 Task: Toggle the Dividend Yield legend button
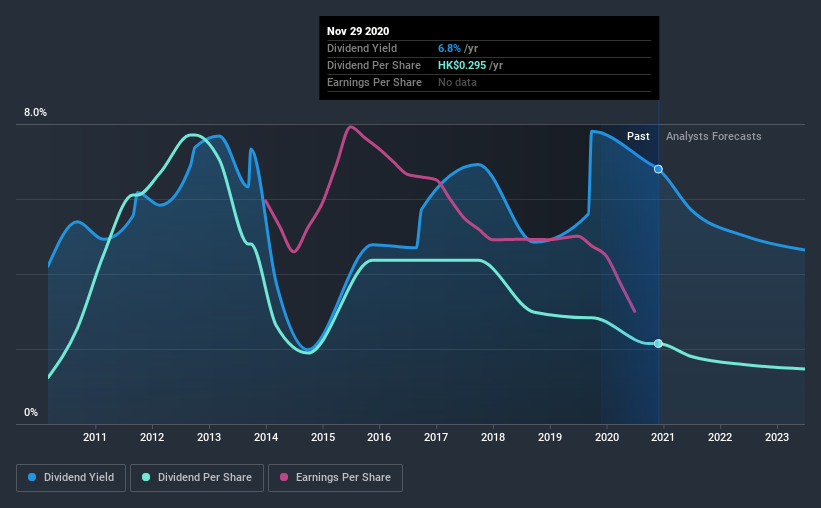(x=71, y=478)
